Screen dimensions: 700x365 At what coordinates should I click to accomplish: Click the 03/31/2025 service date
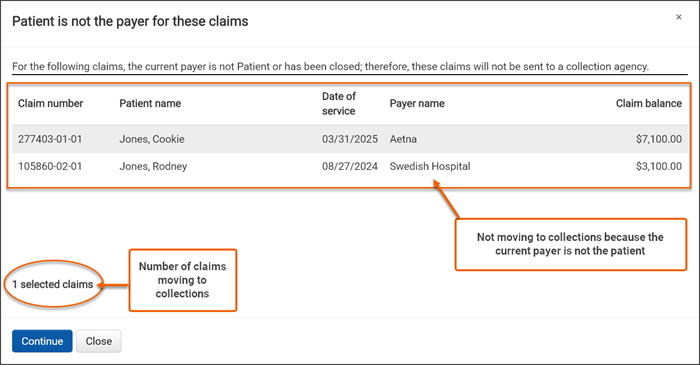coord(350,139)
